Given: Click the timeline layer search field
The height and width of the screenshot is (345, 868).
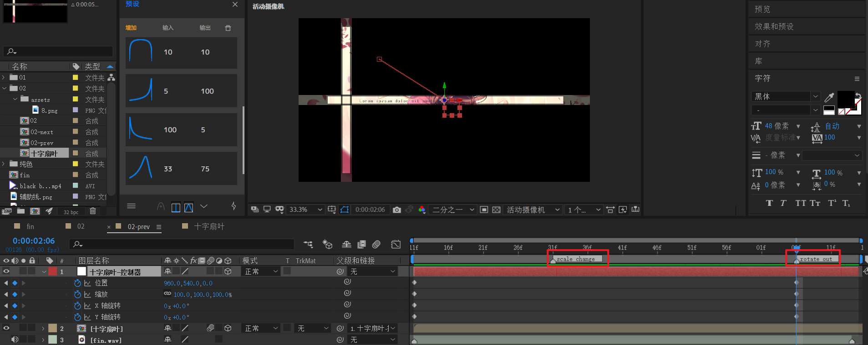Looking at the screenshot, I should pyautogui.click(x=182, y=244).
